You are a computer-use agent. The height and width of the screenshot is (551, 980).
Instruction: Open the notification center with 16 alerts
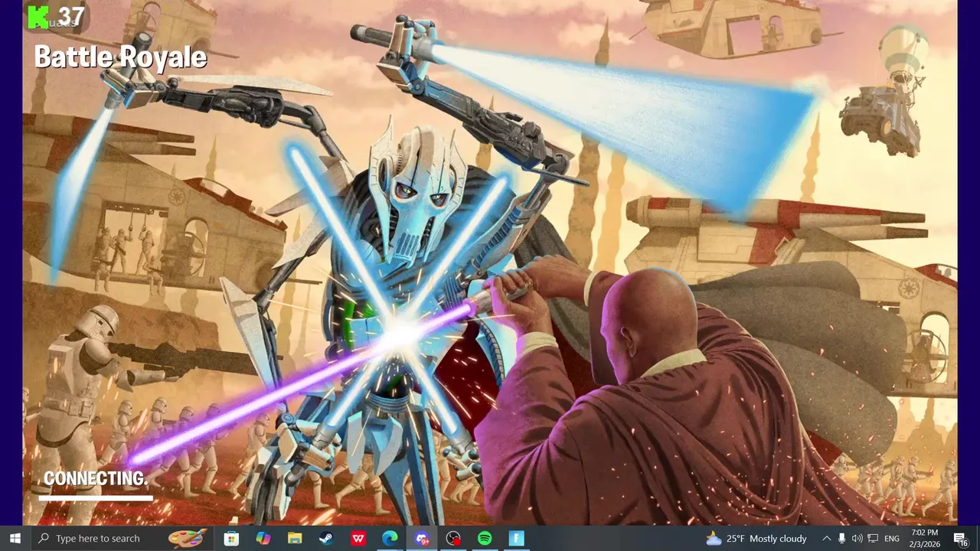961,539
